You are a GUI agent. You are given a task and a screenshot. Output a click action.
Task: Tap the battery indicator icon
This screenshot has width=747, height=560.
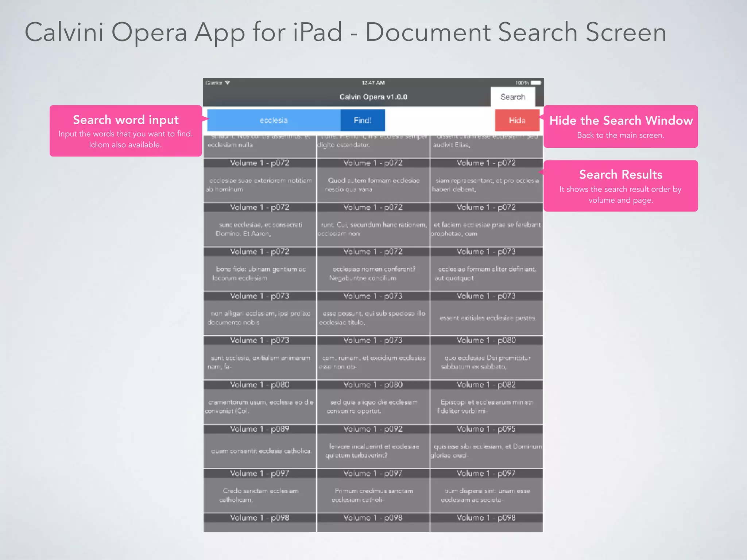click(x=536, y=83)
